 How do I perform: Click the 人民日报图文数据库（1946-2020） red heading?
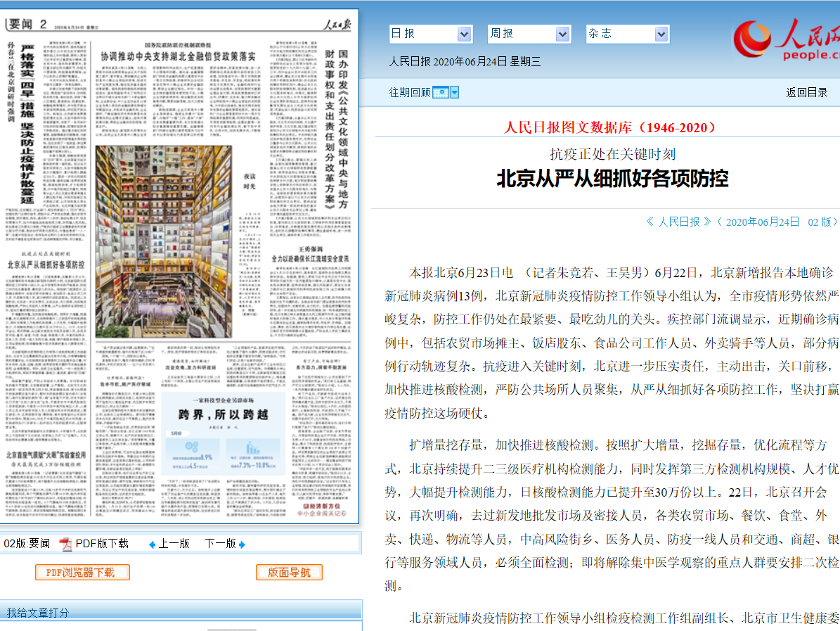(x=609, y=127)
